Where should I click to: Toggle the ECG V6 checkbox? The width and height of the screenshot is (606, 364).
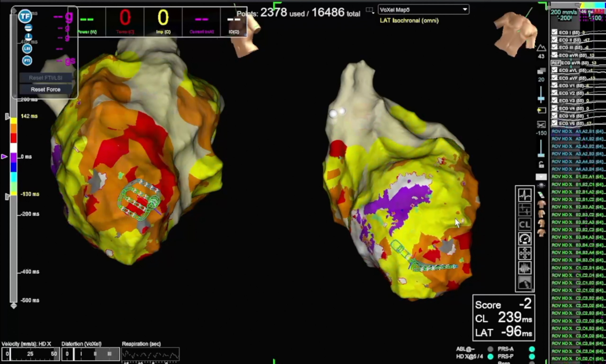click(x=554, y=123)
